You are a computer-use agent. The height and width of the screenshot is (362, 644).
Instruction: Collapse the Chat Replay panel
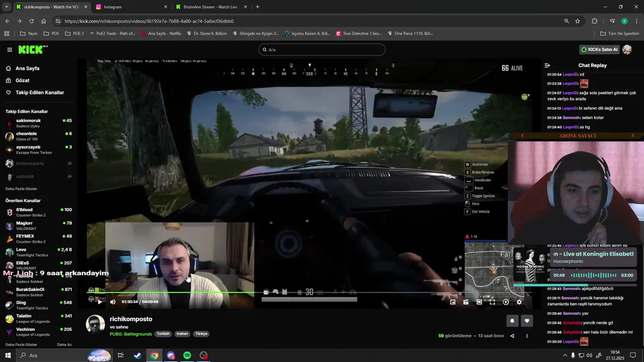547,65
